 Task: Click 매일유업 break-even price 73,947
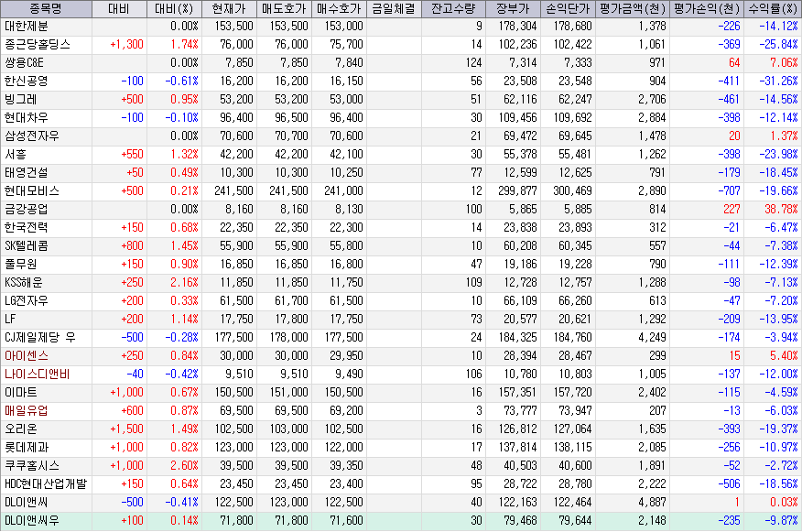pyautogui.click(x=576, y=411)
